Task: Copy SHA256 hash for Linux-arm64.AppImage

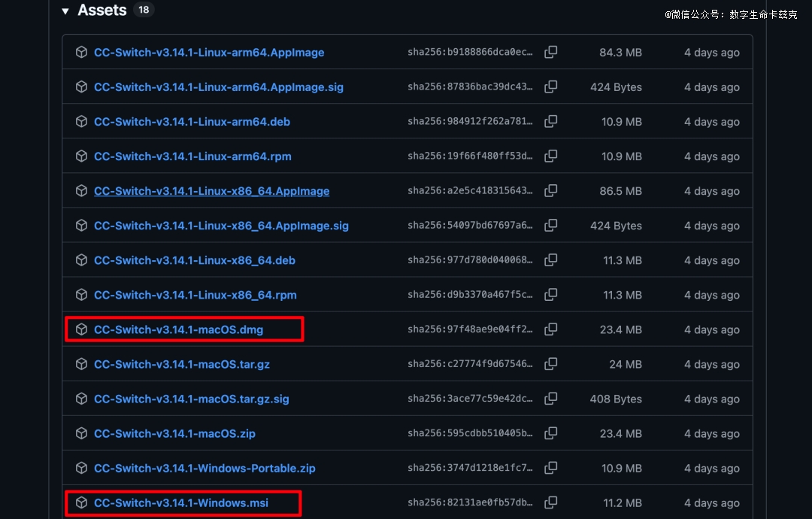Action: pos(551,52)
